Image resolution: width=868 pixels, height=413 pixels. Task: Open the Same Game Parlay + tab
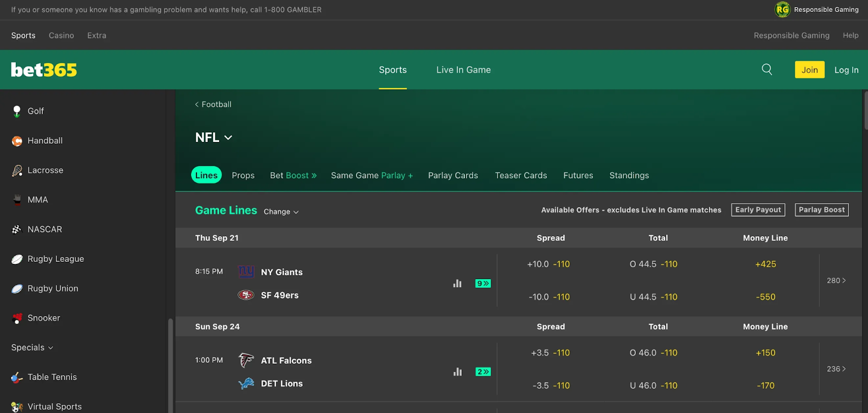[x=372, y=176]
